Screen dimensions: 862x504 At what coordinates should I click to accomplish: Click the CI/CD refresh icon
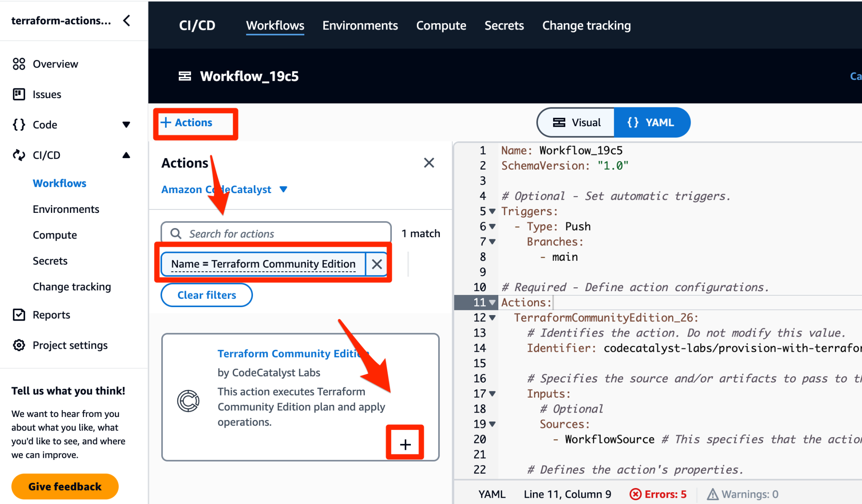tap(19, 155)
